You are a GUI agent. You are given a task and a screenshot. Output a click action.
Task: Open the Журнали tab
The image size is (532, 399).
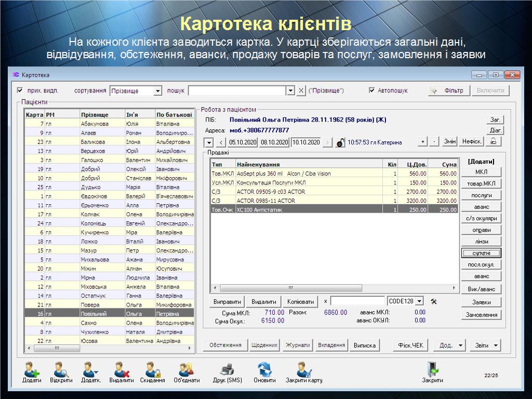297,345
